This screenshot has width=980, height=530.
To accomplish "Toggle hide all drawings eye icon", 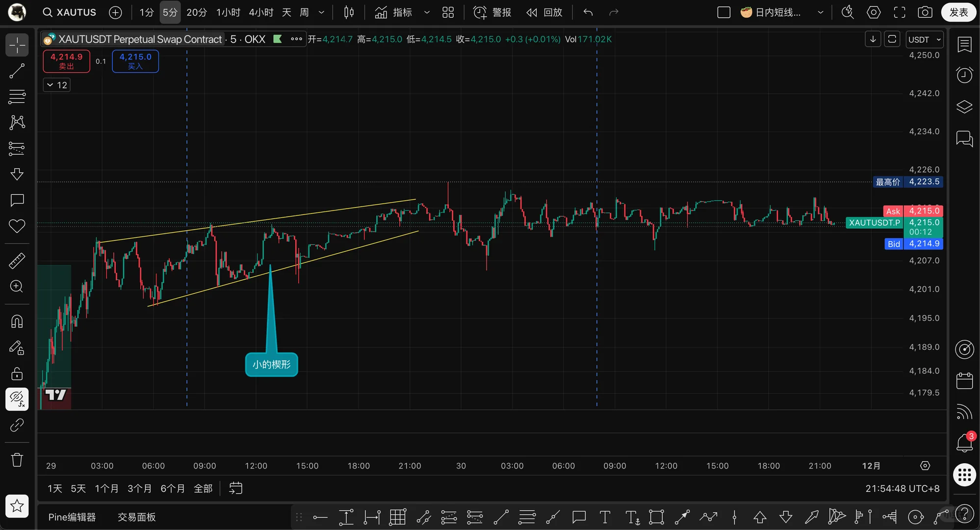I will [x=17, y=398].
